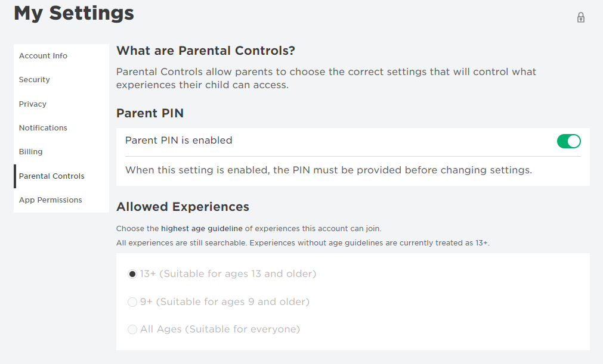Click the Parent PIN section heading
603x364 pixels.
click(x=150, y=113)
